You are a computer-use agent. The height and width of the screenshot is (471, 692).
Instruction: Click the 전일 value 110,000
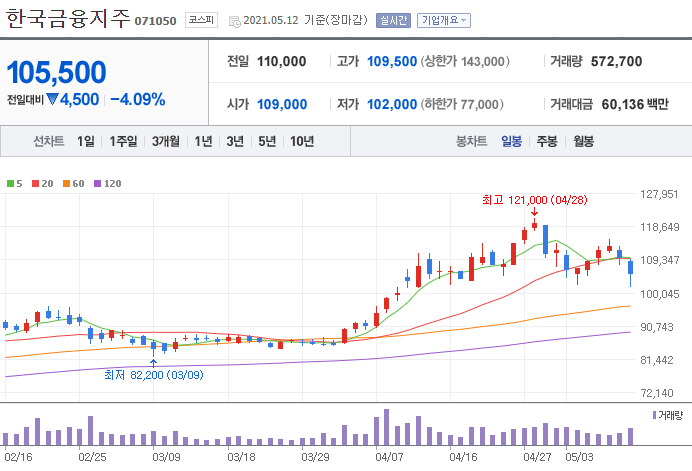coord(282,61)
